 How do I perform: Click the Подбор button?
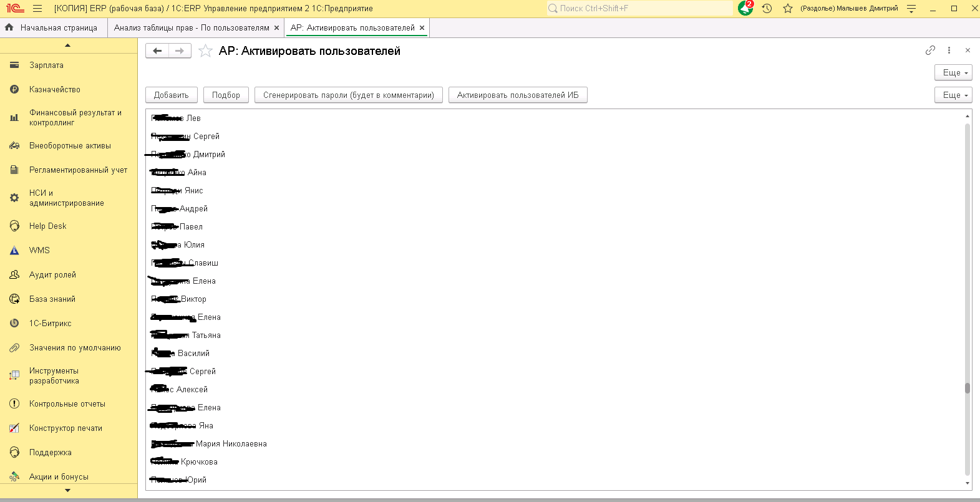pyautogui.click(x=226, y=95)
